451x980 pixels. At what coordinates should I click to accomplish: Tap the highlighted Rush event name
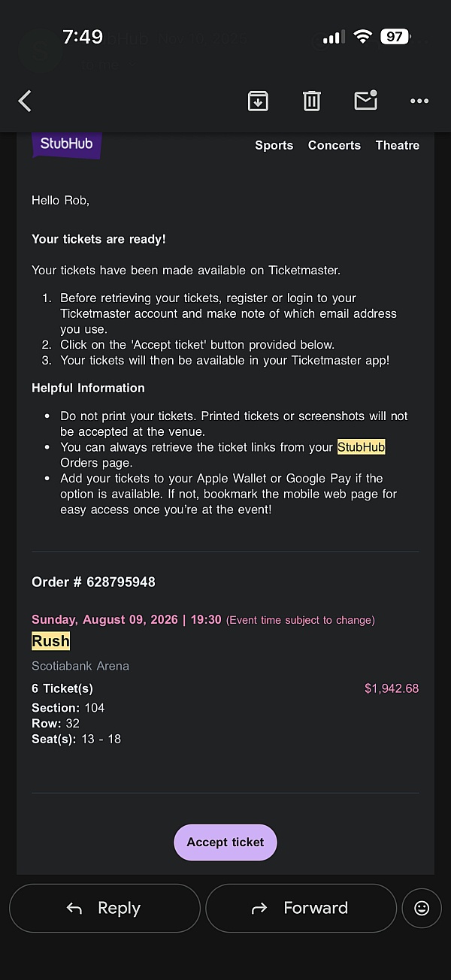[x=50, y=641]
